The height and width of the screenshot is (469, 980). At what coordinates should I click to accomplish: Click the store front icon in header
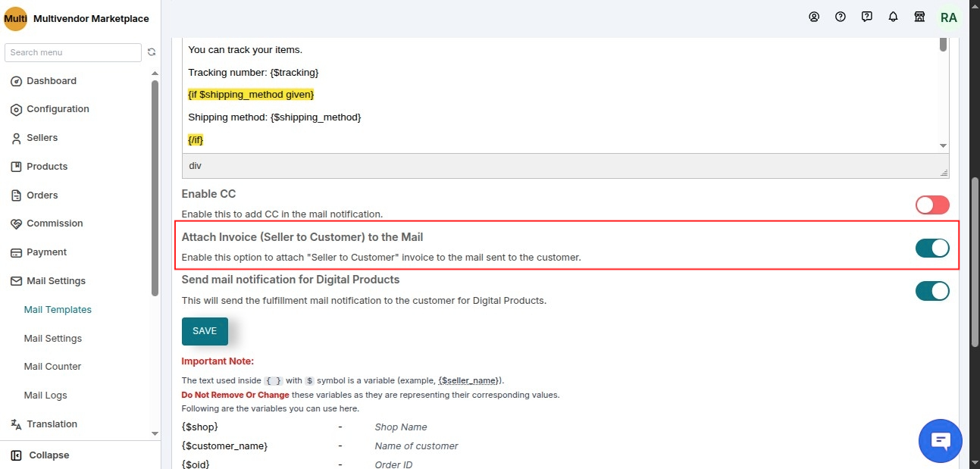click(x=919, y=17)
